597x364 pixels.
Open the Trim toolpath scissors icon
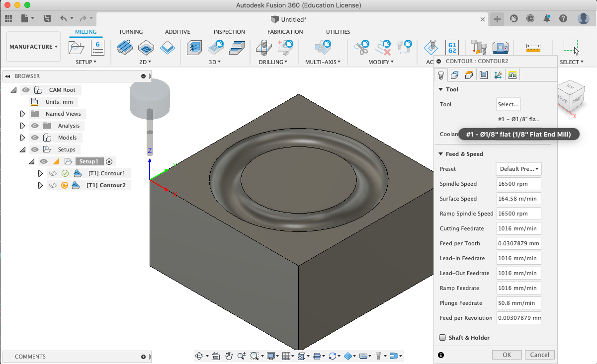(361, 48)
